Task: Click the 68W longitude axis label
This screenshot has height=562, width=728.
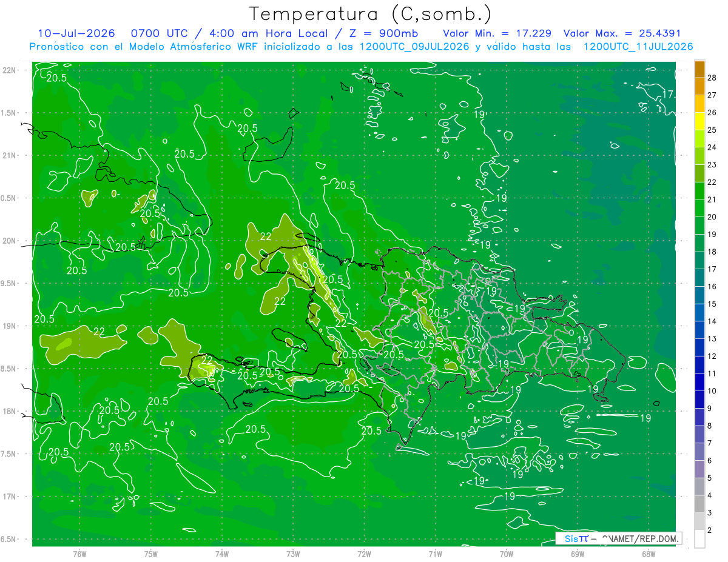Action: pyautogui.click(x=648, y=554)
